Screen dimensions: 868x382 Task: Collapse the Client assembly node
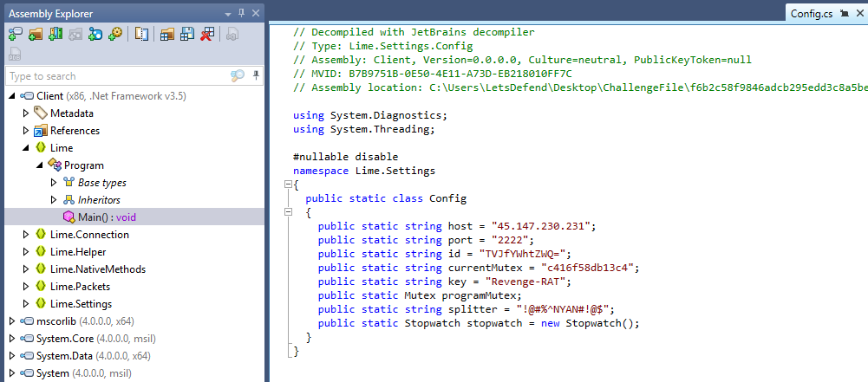(11, 96)
